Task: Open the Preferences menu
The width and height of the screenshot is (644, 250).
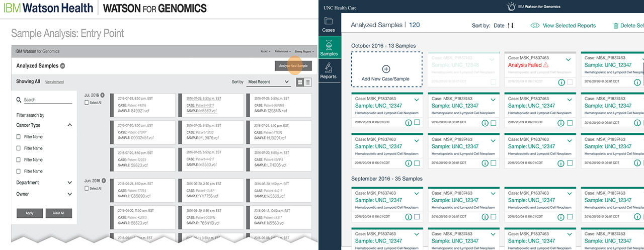Action: point(282,51)
